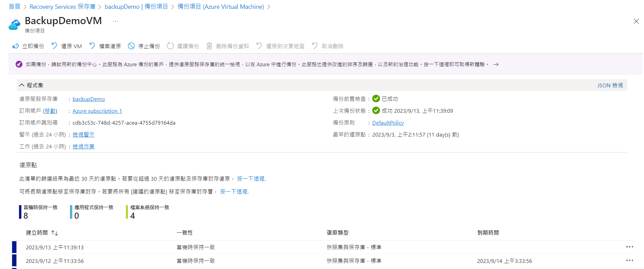Select row 2023/9/12 上午11:33:56
644x269 pixels.
(x=322, y=261)
